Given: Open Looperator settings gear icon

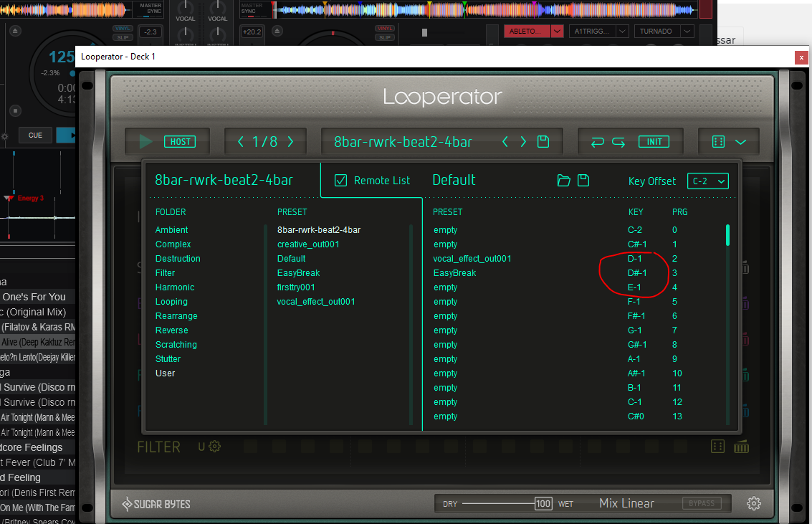Looking at the screenshot, I should click(754, 502).
